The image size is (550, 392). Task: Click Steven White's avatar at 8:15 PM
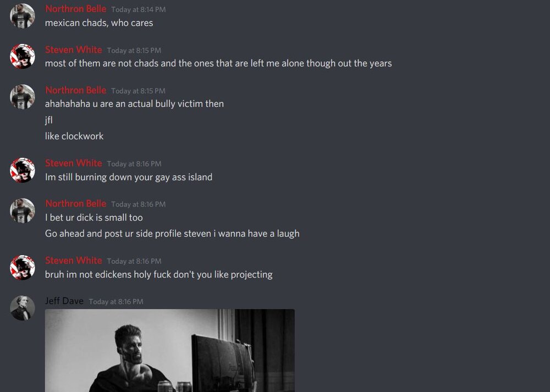point(23,57)
